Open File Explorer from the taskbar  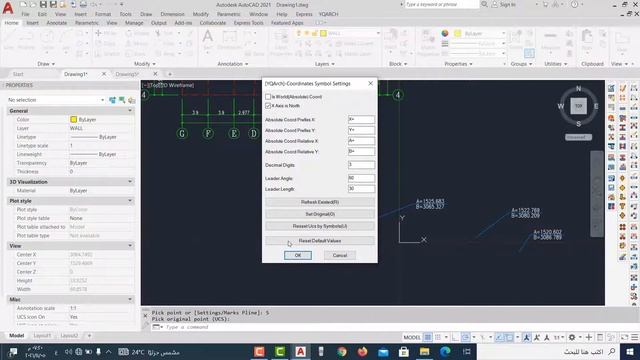(424, 351)
